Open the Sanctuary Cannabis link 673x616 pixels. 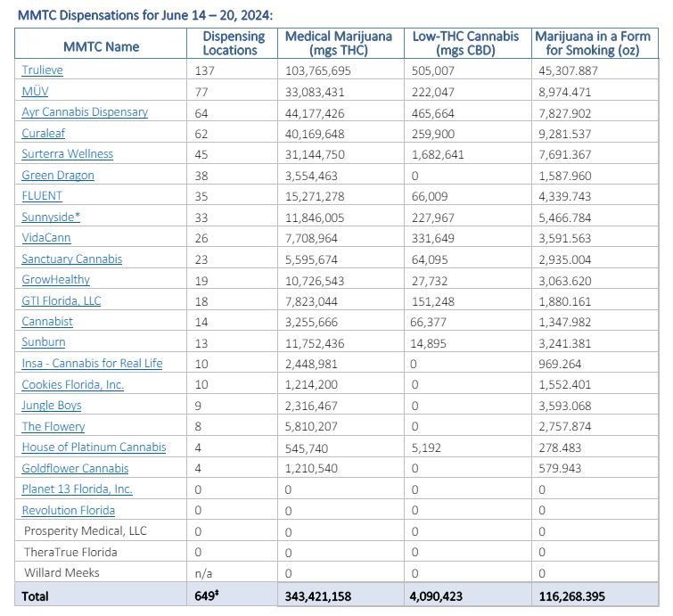pyautogui.click(x=71, y=259)
